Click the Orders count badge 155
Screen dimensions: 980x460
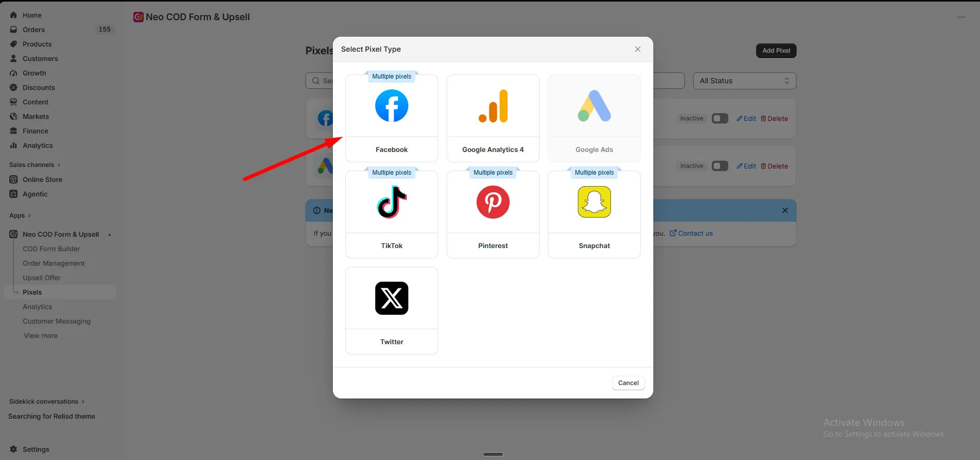[104, 29]
